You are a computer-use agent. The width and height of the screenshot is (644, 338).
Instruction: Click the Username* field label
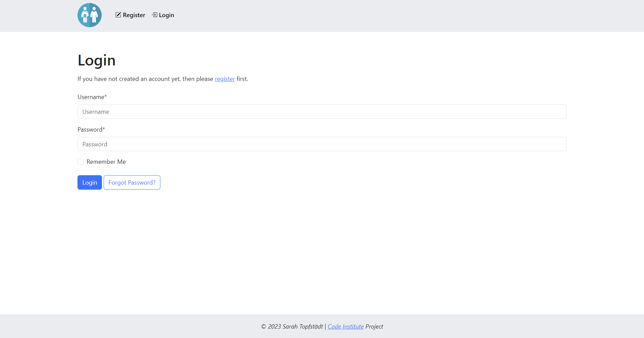click(92, 97)
